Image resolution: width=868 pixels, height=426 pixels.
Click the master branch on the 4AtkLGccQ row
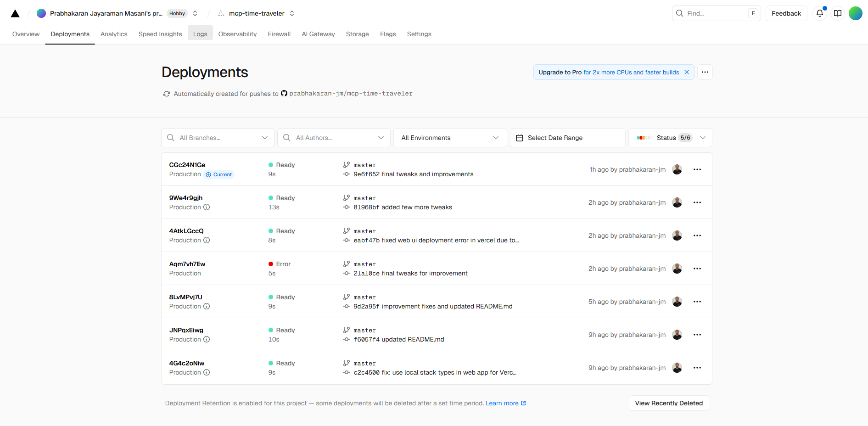364,231
